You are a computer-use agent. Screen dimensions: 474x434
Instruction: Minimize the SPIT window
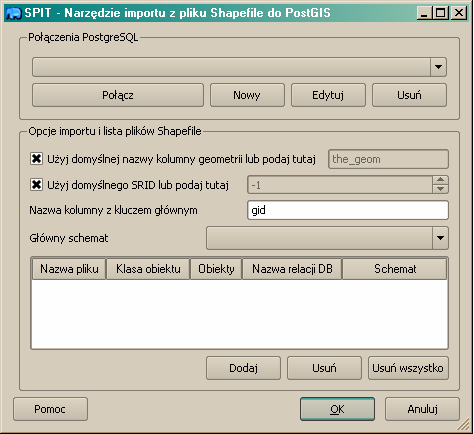point(424,13)
